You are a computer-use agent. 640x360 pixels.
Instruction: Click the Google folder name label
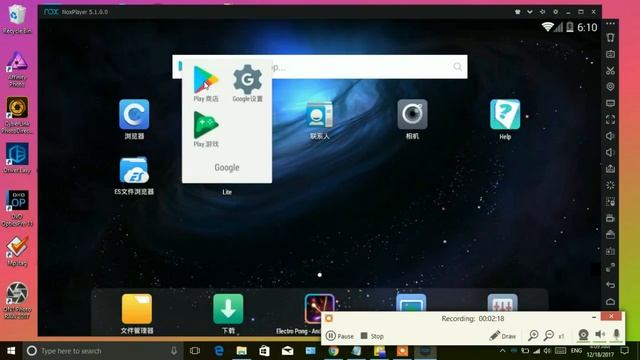coord(227,167)
